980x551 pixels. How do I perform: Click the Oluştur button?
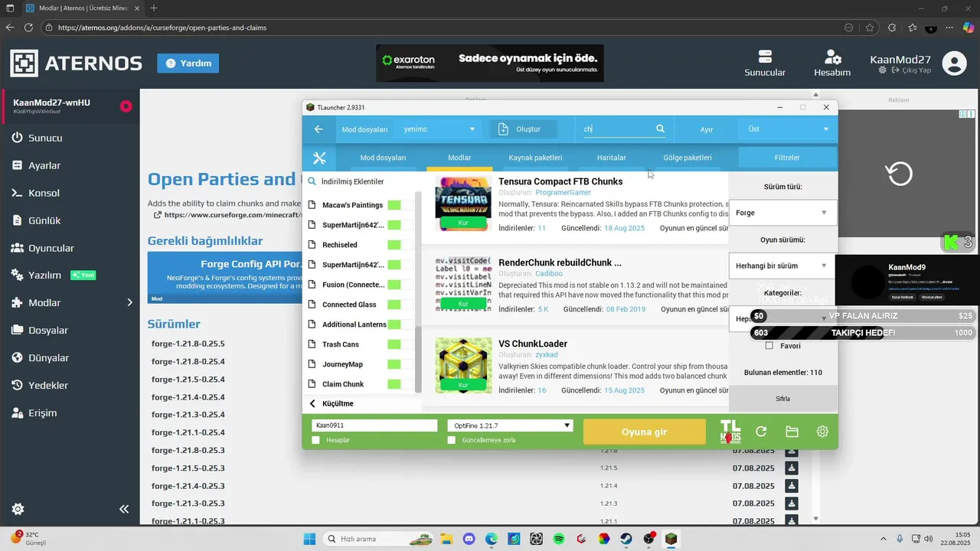[x=524, y=129]
